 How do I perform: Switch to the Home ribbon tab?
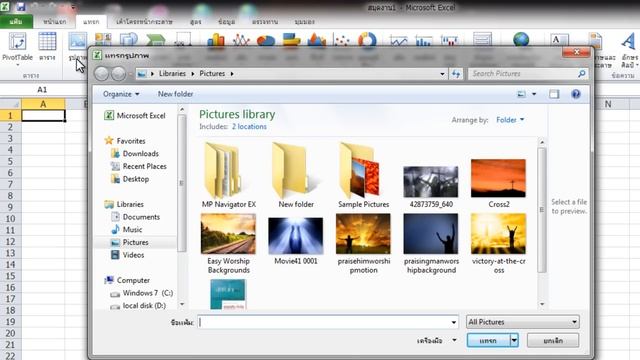[x=55, y=22]
